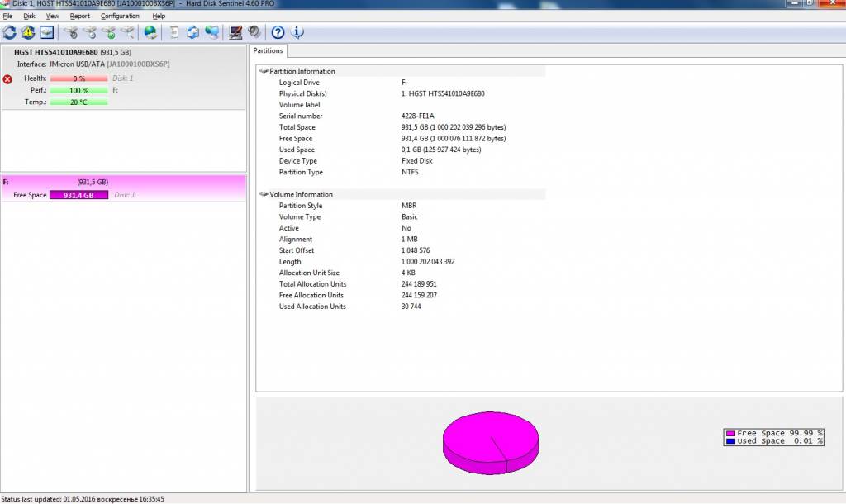The height and width of the screenshot is (504, 846).
Task: Click the Alignment value 1 MB
Action: click(410, 240)
